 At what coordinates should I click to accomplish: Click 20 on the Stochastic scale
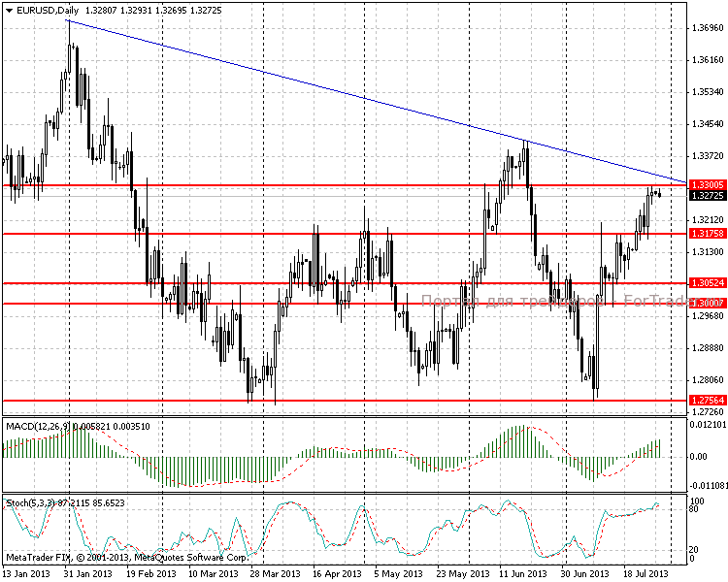click(x=694, y=550)
